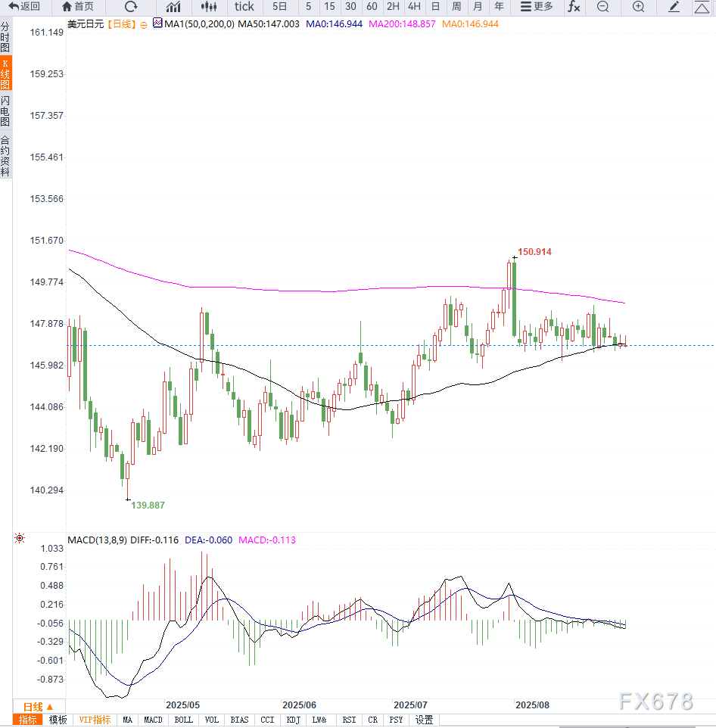Viewport: 716px width, 728px height.
Task: Go back using the 返回 button
Action: tap(25, 7)
